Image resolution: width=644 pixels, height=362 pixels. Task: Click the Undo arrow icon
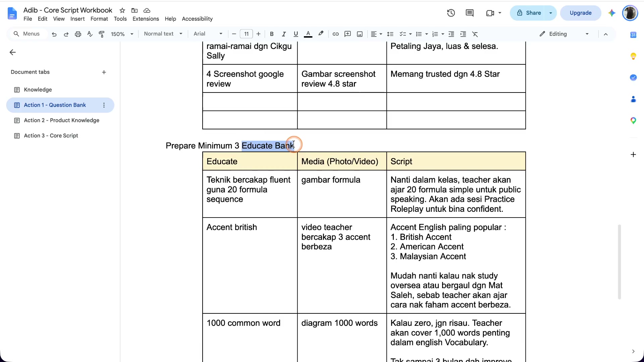point(54,34)
